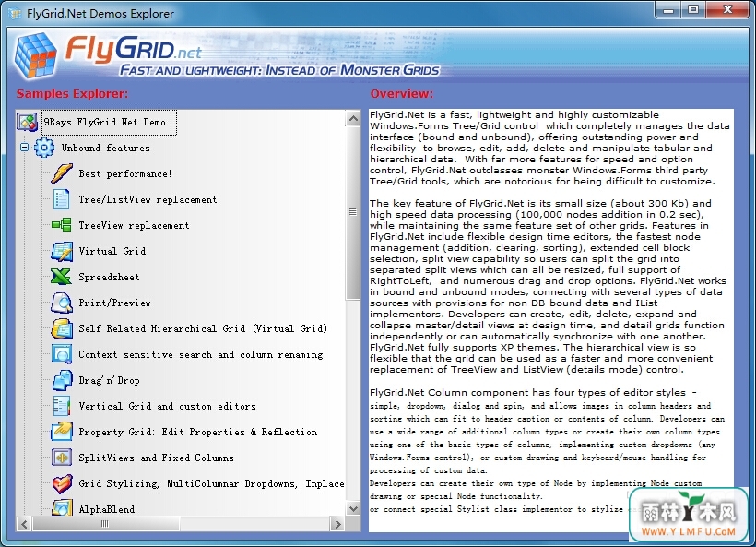Click the samples tree scroll down arrow
756x547 pixels.
[x=353, y=508]
